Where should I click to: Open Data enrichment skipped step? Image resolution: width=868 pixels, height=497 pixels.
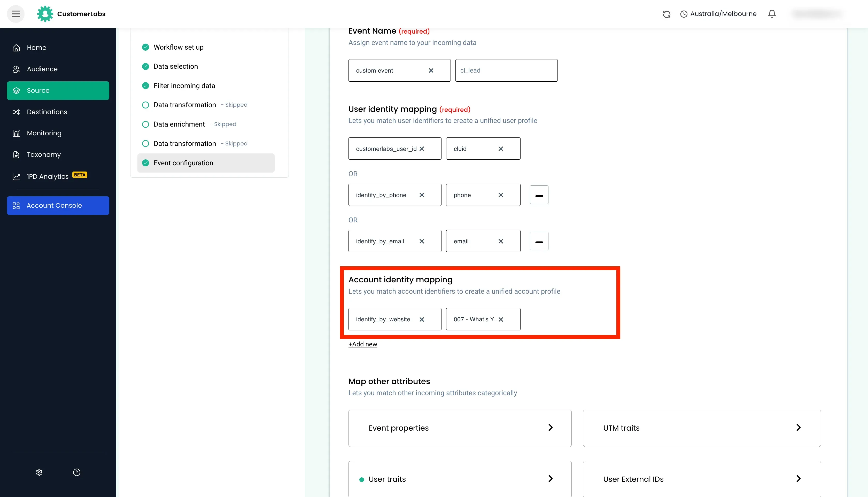tap(206, 124)
